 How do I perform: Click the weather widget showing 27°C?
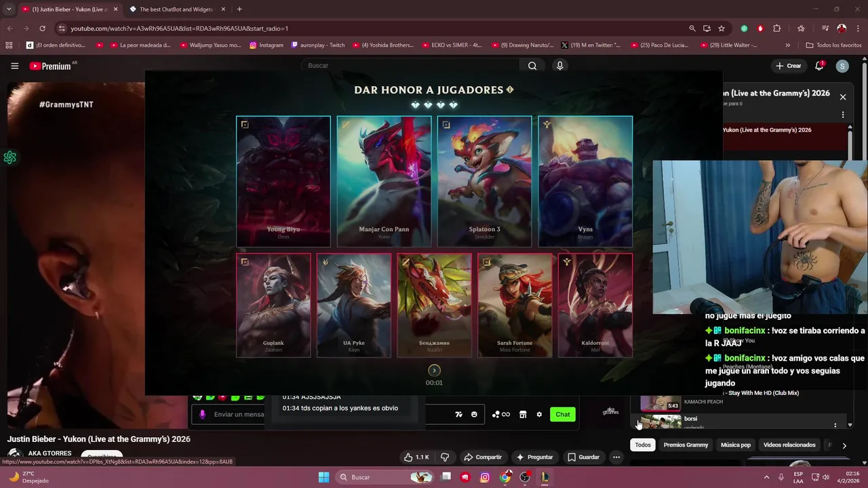click(27, 477)
